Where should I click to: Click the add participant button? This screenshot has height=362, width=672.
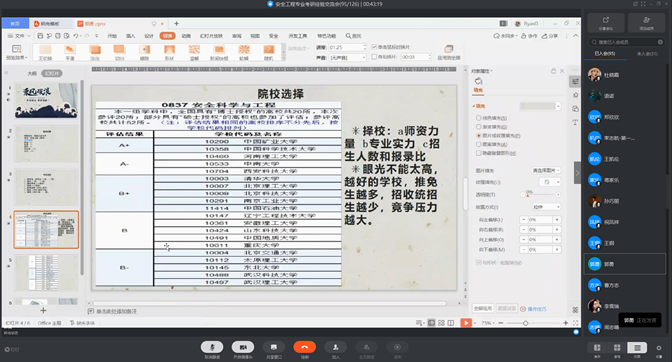(336, 347)
